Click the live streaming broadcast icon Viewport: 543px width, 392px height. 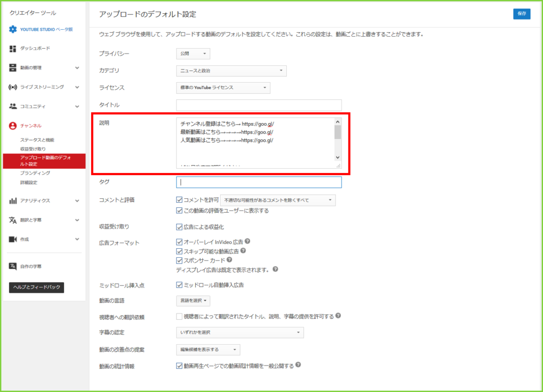13,87
